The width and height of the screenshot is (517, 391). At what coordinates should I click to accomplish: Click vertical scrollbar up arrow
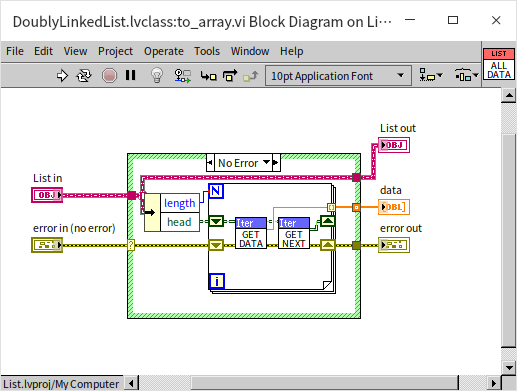[509, 96]
